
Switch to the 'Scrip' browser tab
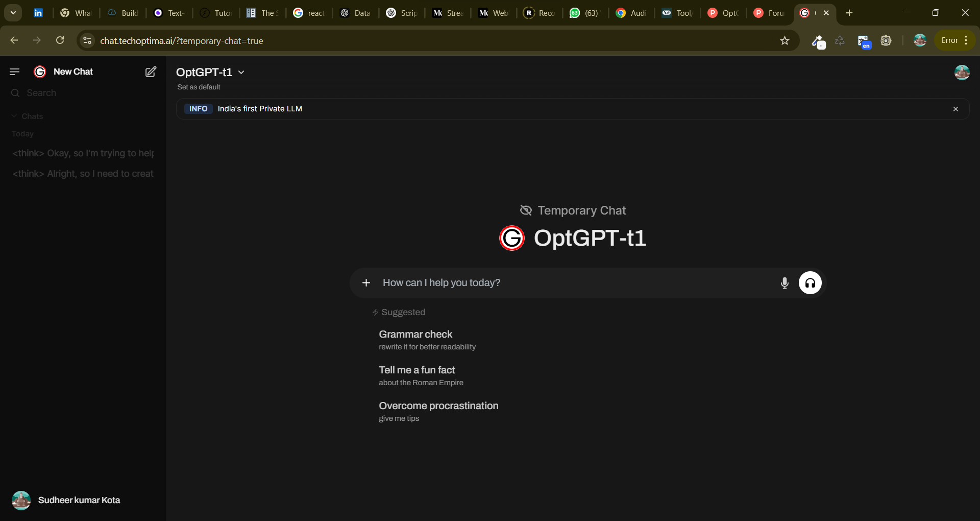(x=402, y=13)
